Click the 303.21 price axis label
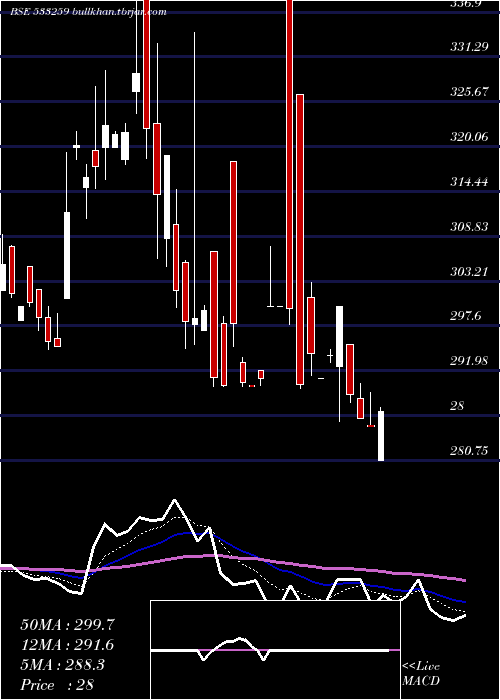 coord(469,271)
